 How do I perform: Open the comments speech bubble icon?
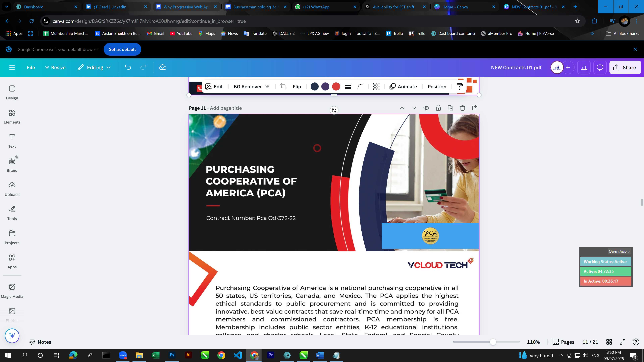(x=600, y=67)
